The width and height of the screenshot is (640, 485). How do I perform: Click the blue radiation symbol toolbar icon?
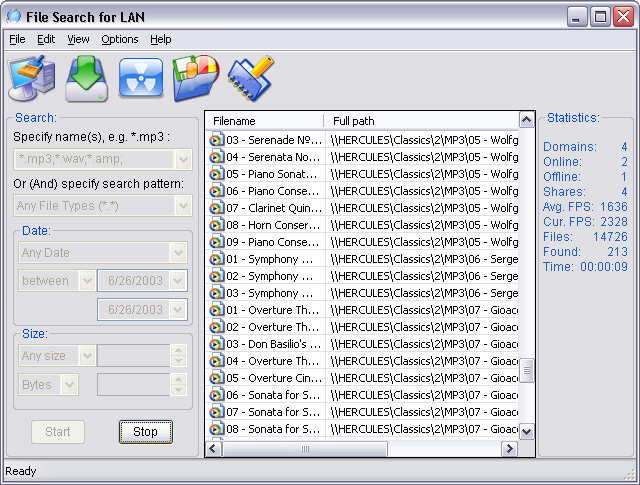pos(141,78)
